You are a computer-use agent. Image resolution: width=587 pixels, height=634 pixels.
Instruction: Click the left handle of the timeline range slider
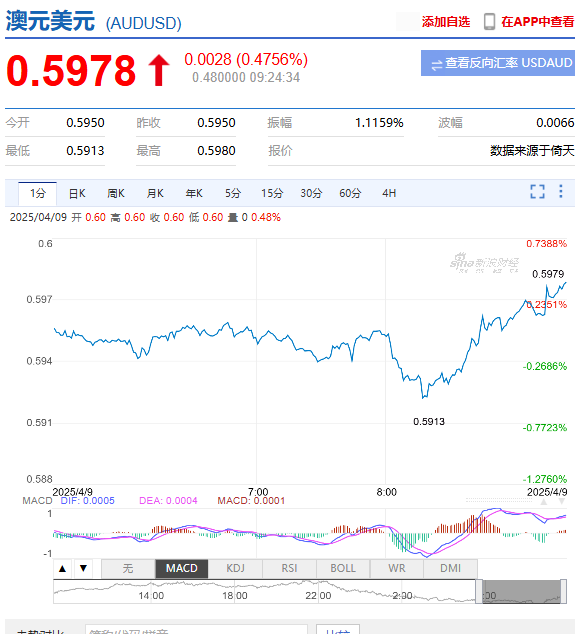point(479,592)
